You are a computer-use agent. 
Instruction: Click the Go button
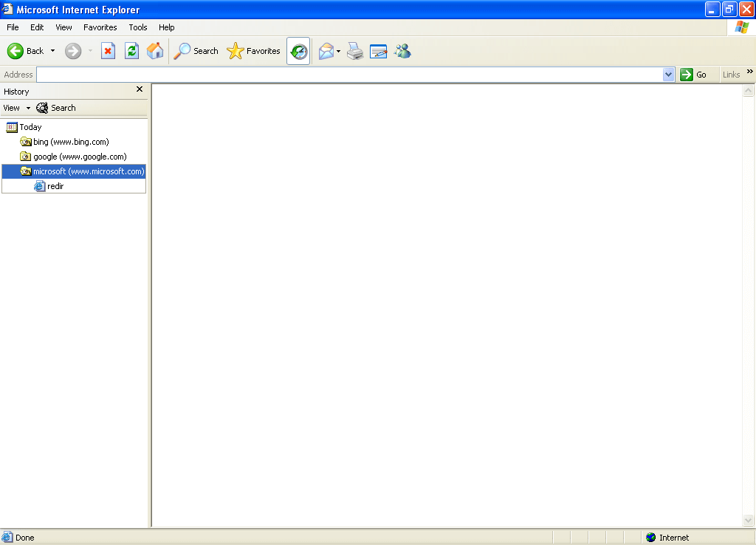coord(693,75)
